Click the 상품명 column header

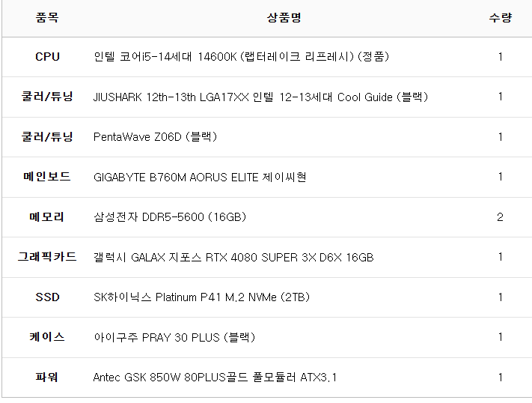click(284, 18)
